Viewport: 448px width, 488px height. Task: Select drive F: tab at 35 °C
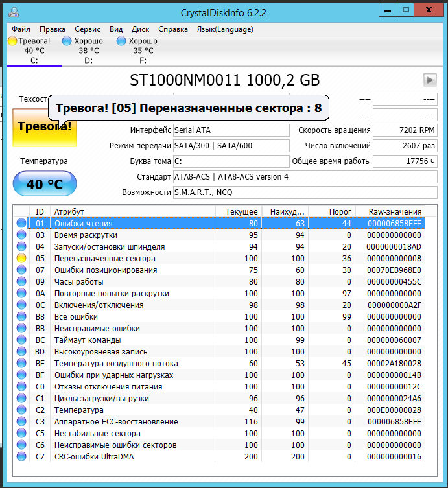[x=143, y=51]
